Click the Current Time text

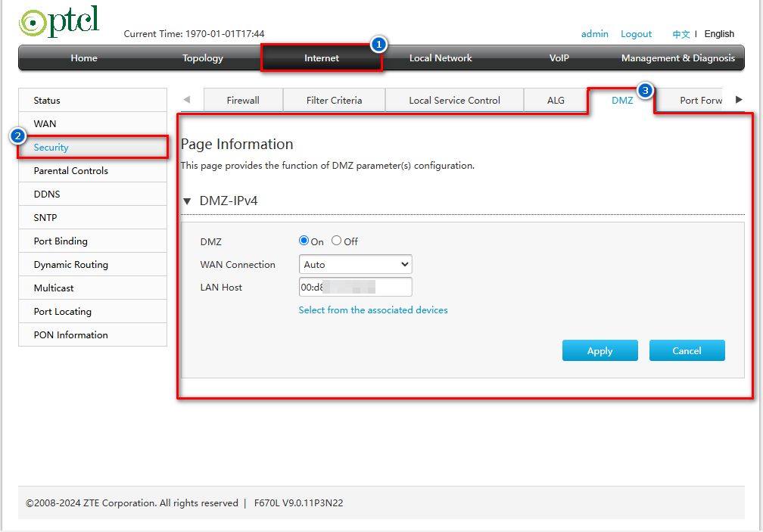click(x=194, y=33)
